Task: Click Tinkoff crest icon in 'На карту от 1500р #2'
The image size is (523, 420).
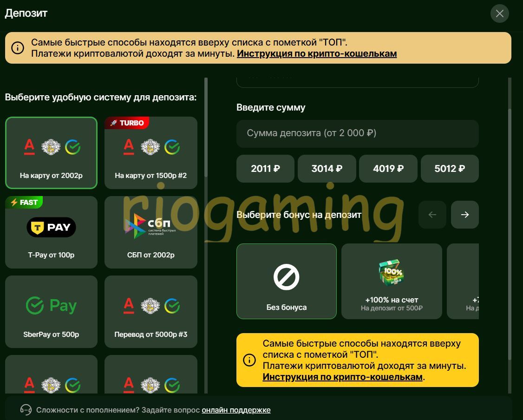Action: click(150, 147)
